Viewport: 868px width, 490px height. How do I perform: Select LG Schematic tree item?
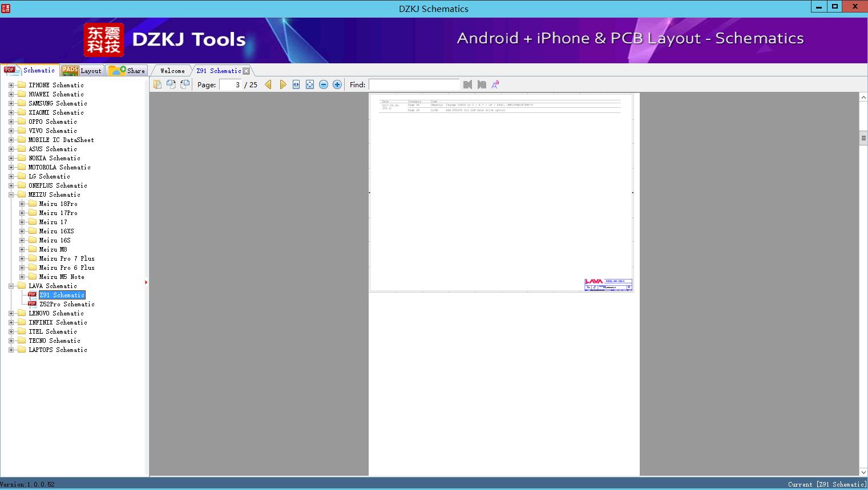[49, 176]
